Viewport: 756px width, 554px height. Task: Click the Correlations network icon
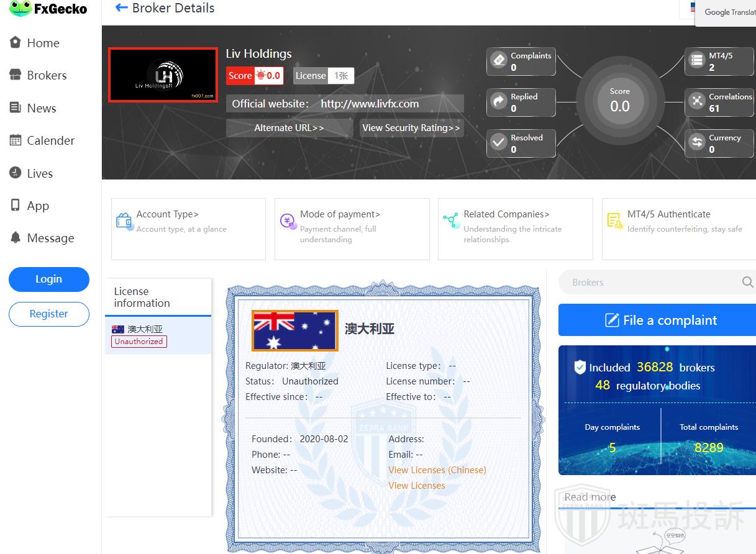697,101
